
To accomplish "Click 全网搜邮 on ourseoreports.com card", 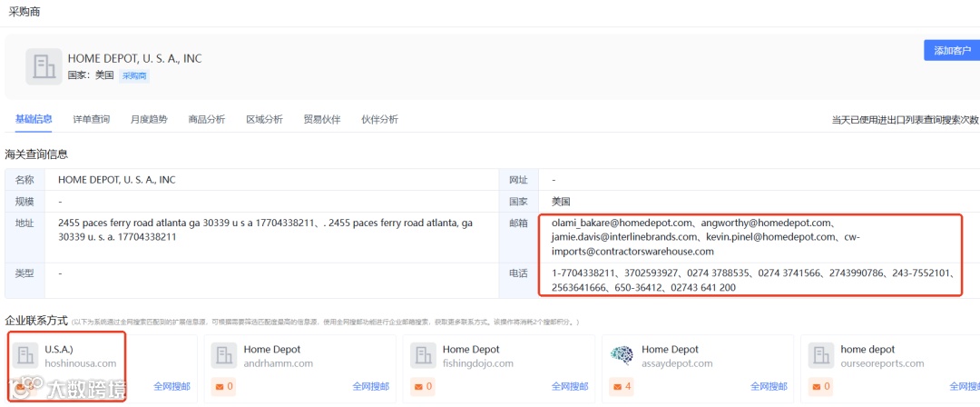I will tap(965, 387).
